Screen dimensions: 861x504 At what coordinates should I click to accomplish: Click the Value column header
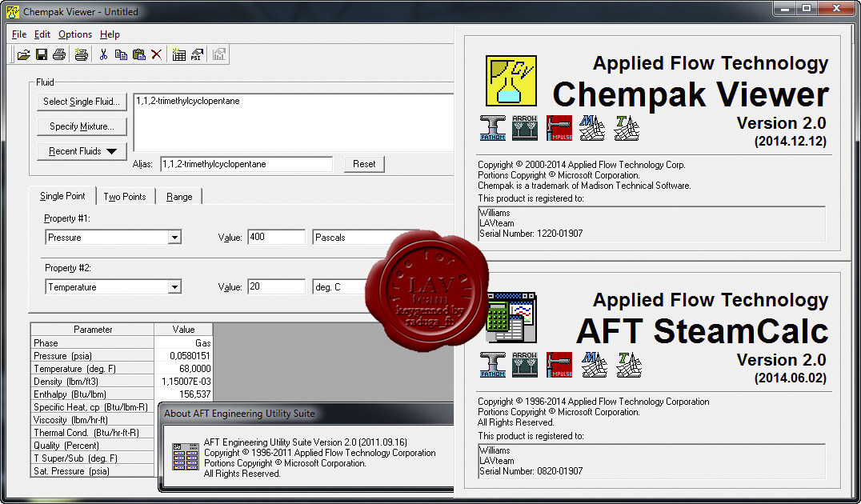(183, 330)
